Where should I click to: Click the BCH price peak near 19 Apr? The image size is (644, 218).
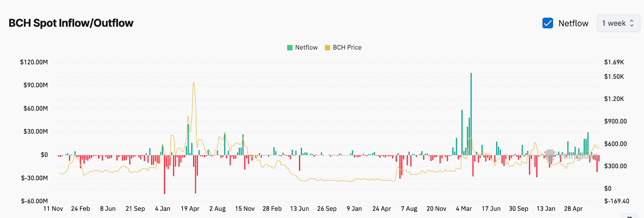(x=194, y=84)
